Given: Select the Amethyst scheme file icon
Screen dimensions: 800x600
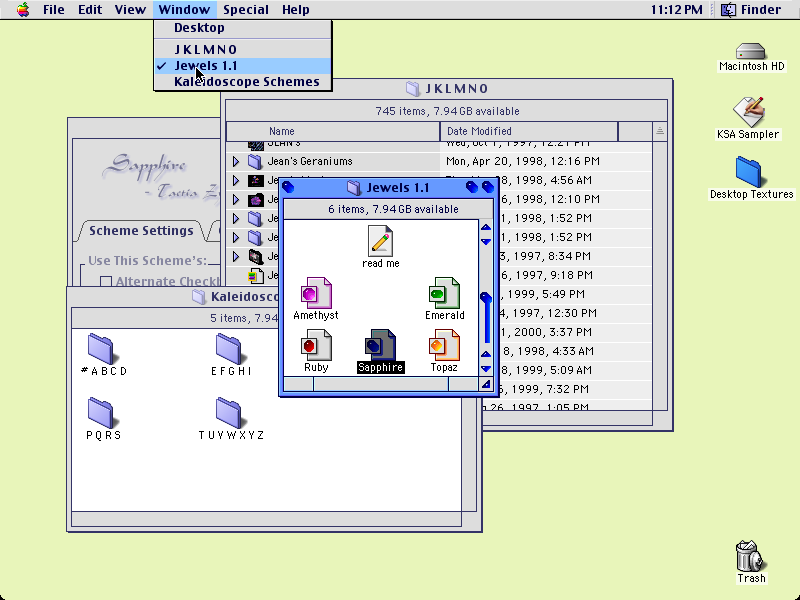Looking at the screenshot, I should click(x=316, y=293).
